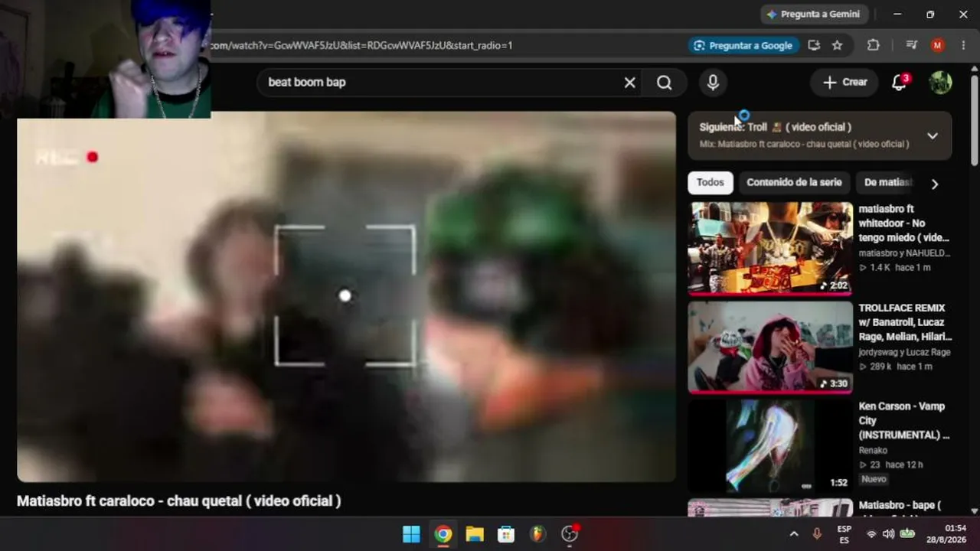
Task: Open the Wi-Fi network tray icon
Action: coord(871,534)
